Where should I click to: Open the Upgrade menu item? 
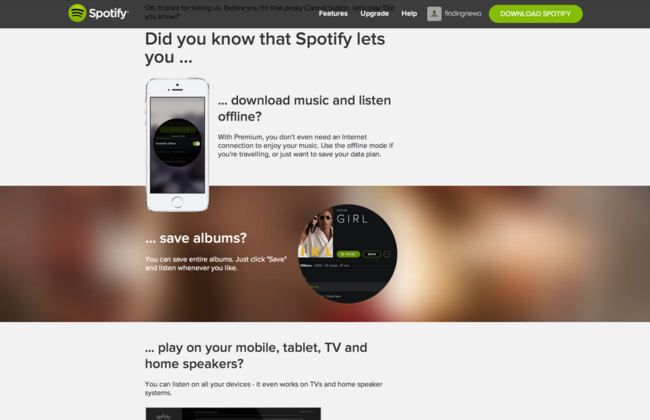[374, 14]
